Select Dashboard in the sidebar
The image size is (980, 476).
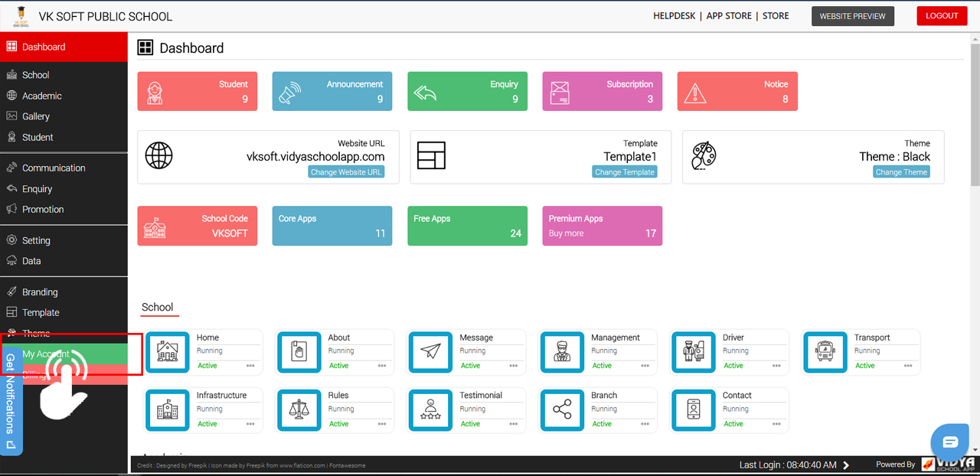(x=64, y=47)
